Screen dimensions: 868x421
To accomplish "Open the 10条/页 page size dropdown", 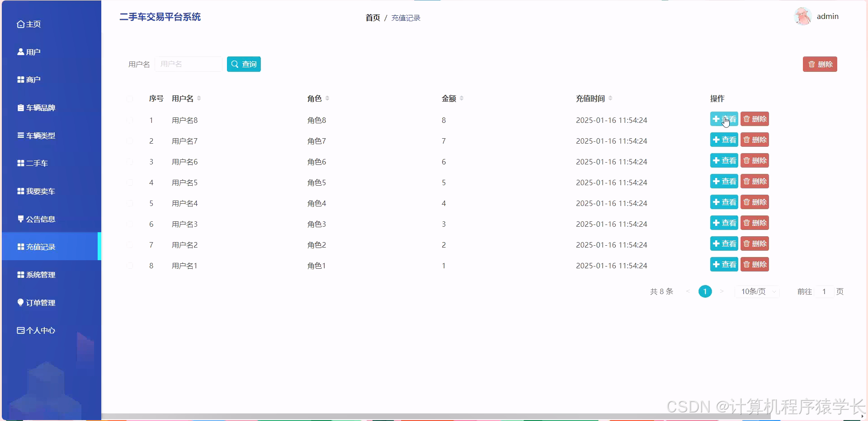I will [x=757, y=291].
